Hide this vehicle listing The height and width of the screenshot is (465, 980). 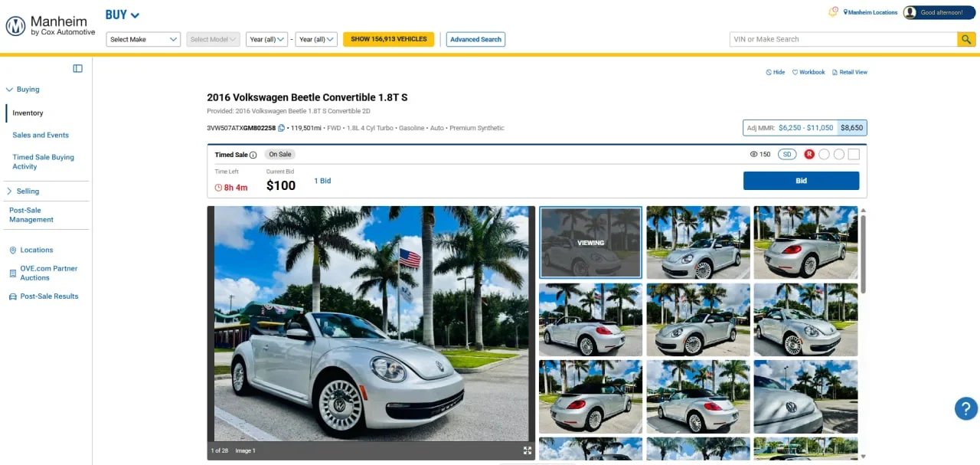(x=776, y=72)
